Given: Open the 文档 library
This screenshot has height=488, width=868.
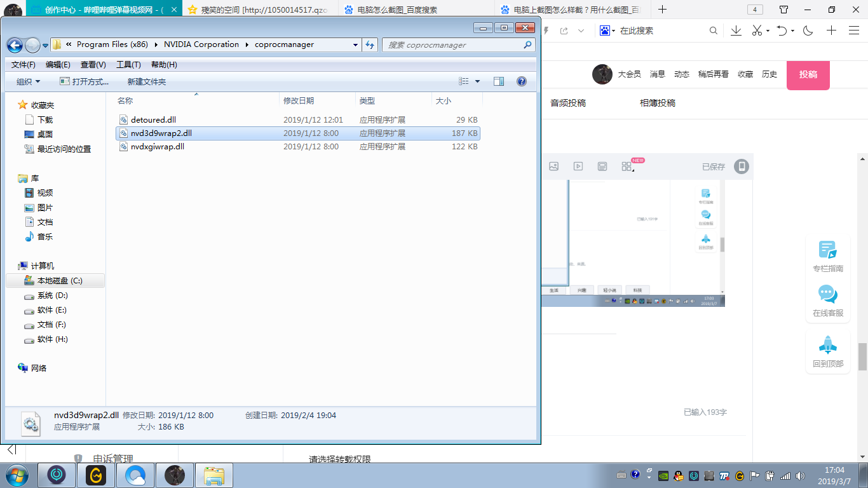Looking at the screenshot, I should pos(45,222).
